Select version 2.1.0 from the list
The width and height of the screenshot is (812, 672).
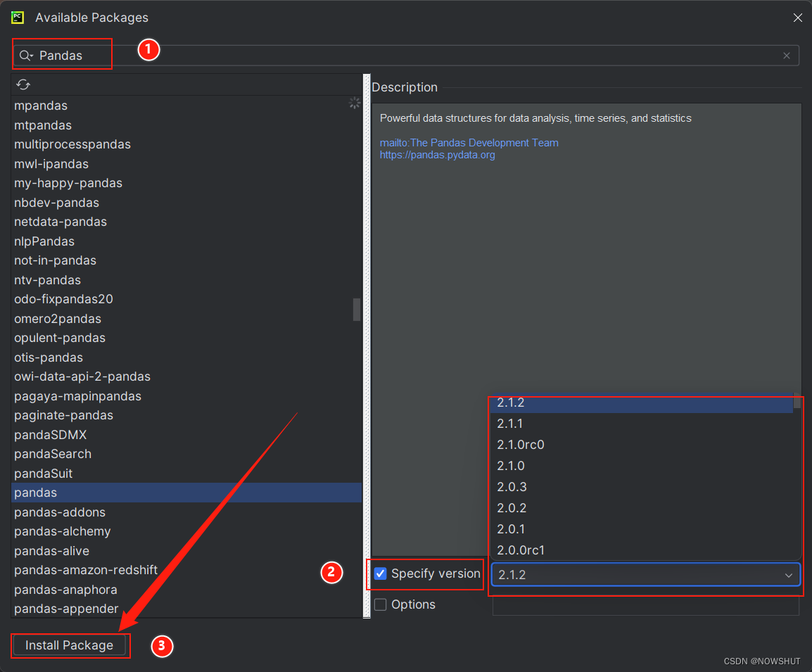[641, 466]
